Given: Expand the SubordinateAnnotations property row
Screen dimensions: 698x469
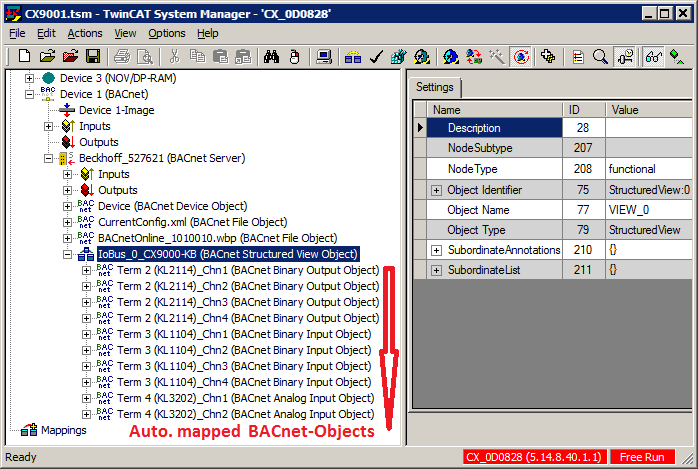Looking at the screenshot, I should tap(436, 251).
